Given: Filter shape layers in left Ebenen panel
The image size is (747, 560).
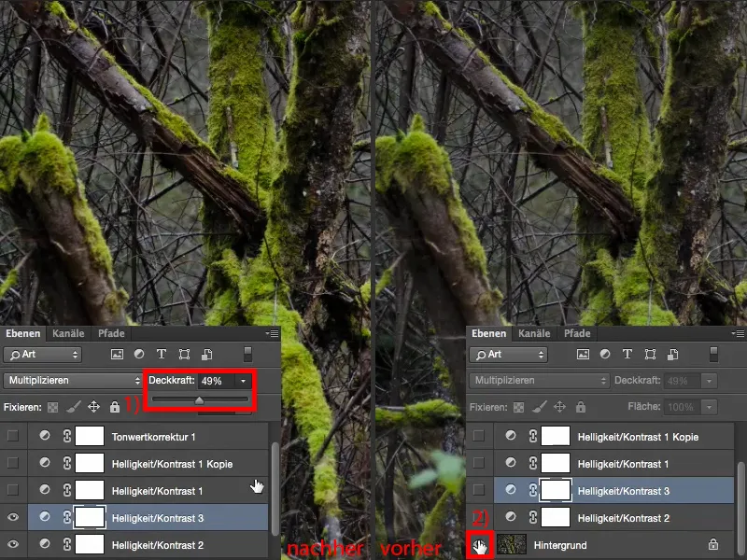Looking at the screenshot, I should 184,355.
